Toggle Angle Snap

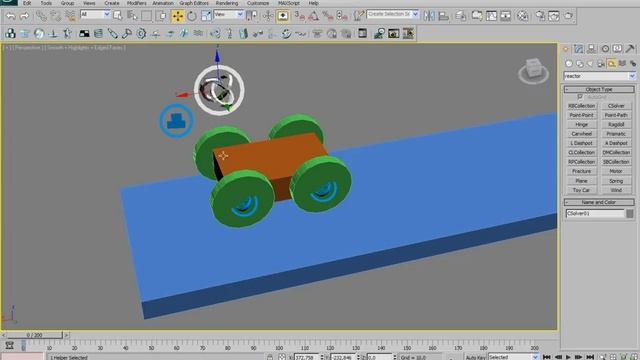(313, 16)
